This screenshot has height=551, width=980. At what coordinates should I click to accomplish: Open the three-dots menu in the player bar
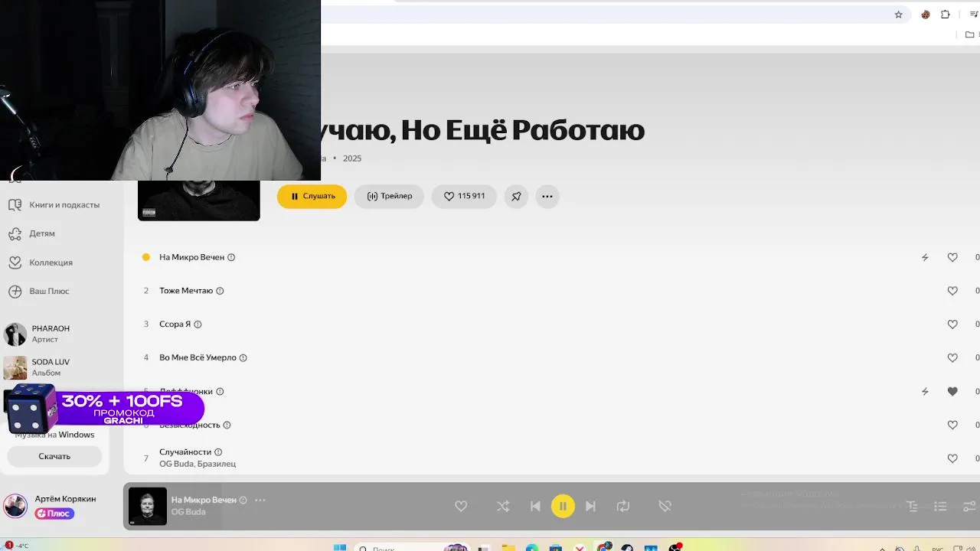(x=260, y=500)
